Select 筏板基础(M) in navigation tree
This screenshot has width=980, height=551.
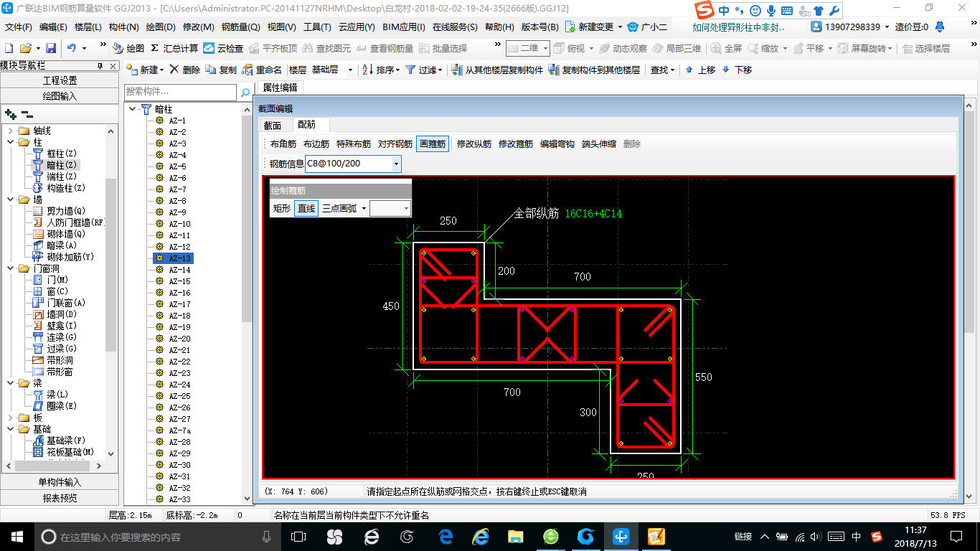pos(63,452)
